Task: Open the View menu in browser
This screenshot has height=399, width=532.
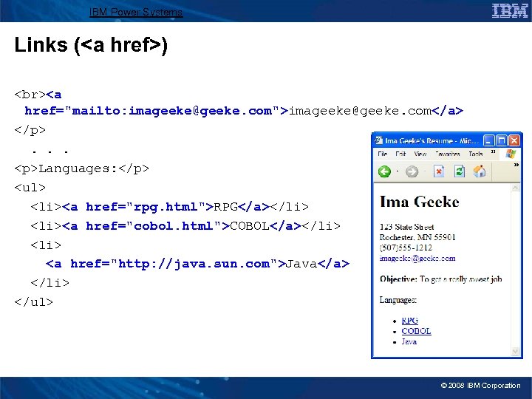Action: 420,154
